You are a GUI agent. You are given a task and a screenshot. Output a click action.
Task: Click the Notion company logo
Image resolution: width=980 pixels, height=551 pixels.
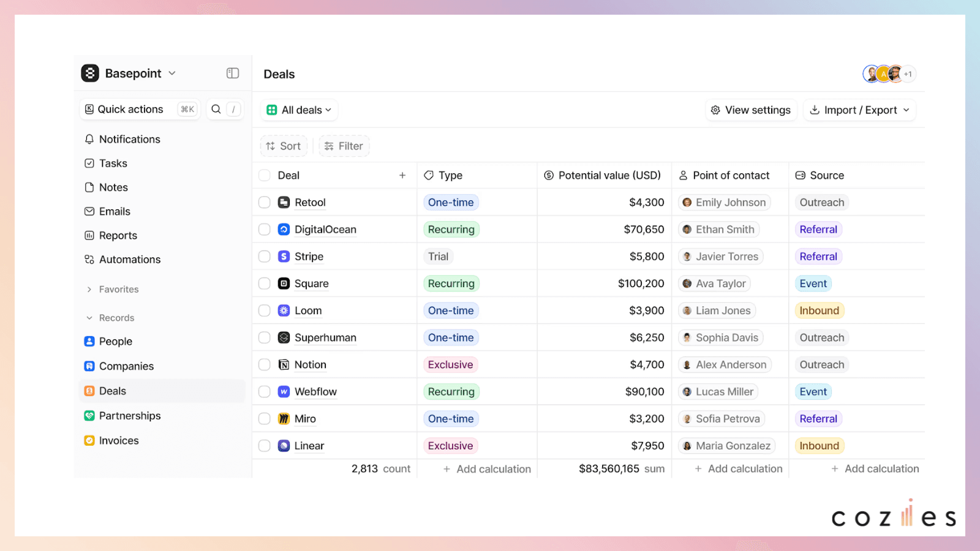(284, 365)
